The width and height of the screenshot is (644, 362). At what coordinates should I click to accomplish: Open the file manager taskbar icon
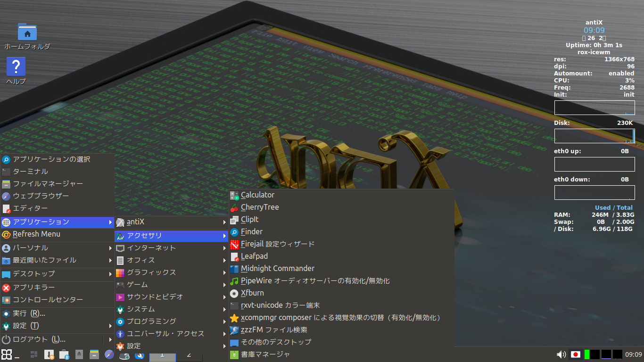coord(94,354)
